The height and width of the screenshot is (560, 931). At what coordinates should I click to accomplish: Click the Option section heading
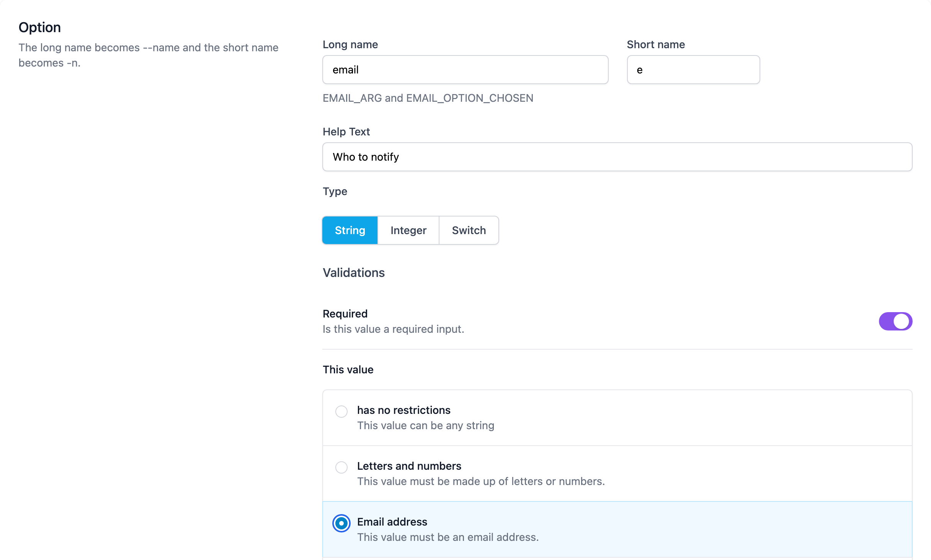[40, 28]
